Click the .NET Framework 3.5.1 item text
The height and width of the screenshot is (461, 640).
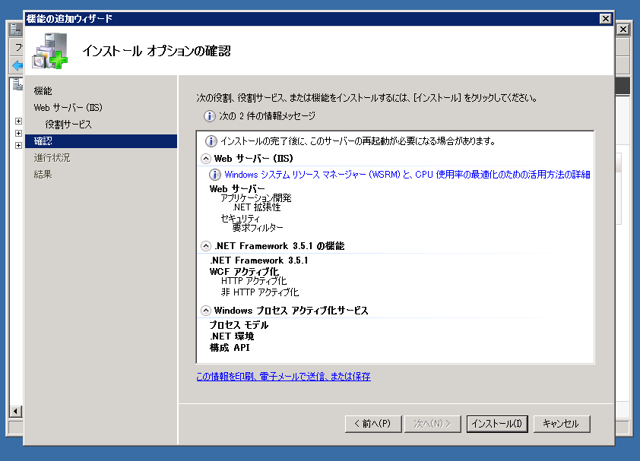click(259, 261)
